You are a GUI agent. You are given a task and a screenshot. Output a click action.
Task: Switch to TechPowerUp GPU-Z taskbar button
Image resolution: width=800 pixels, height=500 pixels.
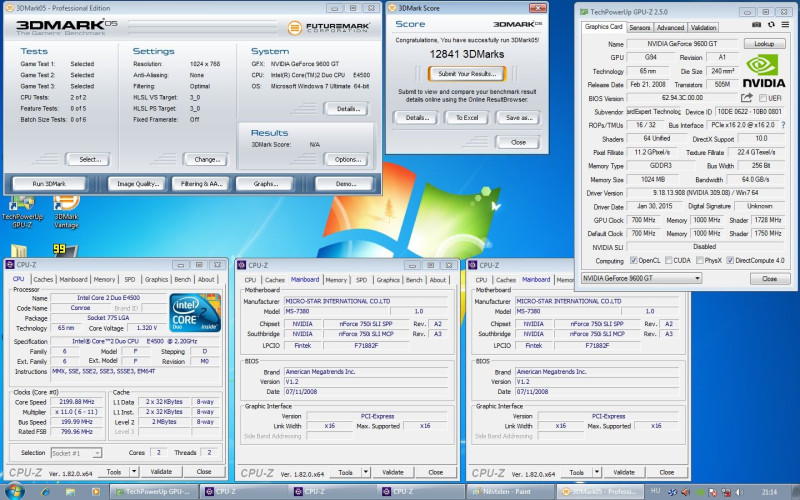pyautogui.click(x=153, y=492)
